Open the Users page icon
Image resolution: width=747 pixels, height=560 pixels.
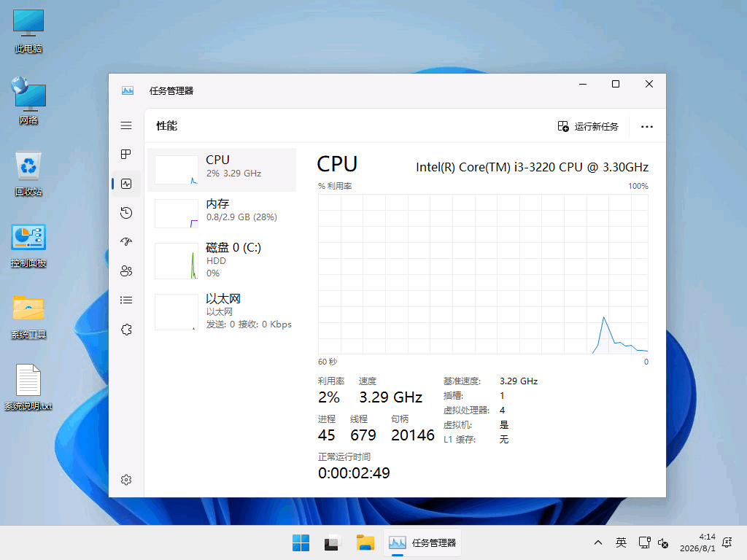tap(126, 271)
